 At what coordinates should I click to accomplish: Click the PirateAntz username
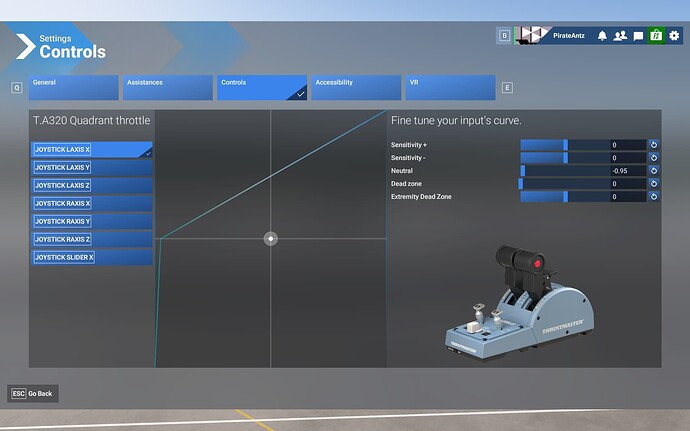click(x=569, y=36)
